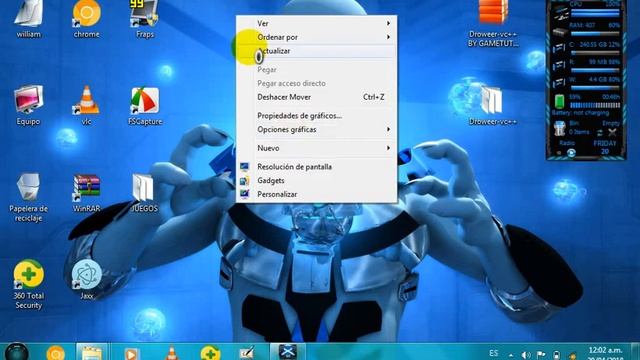Select the WinRAR desktop shortcut
Viewport: 640px width, 360px height.
(x=87, y=193)
